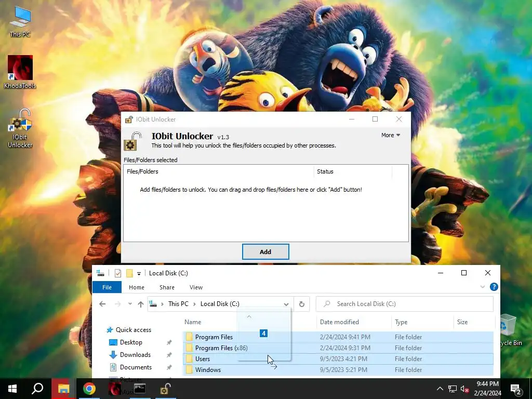532x399 pixels.
Task: Open the taskbar clock and date
Action: coord(487,389)
